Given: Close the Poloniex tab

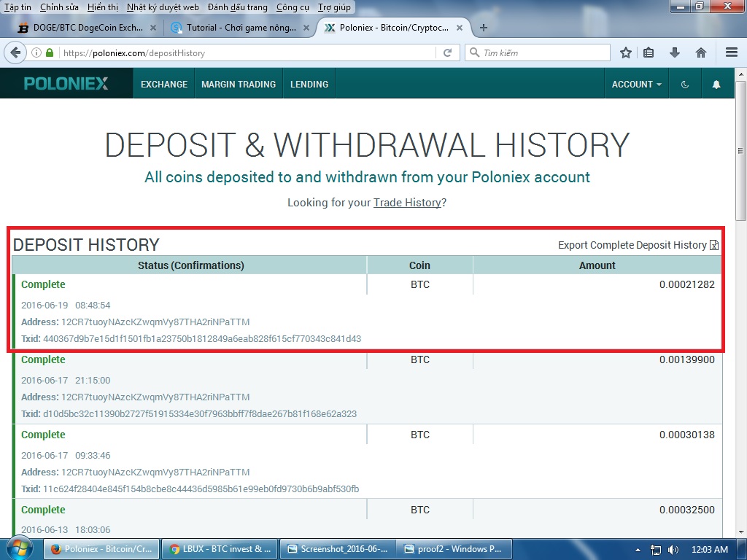Looking at the screenshot, I should tap(460, 28).
